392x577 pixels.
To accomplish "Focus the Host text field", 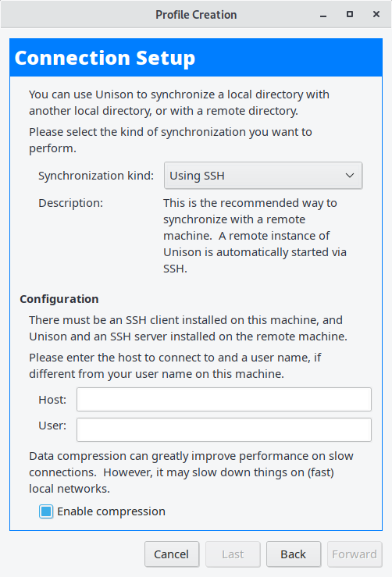I will (x=224, y=399).
